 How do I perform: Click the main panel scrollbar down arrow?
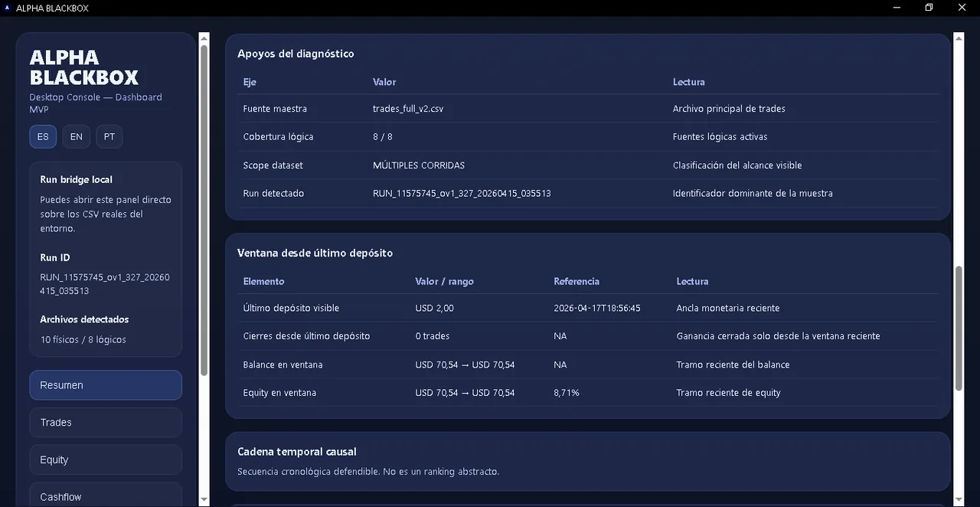point(959,499)
